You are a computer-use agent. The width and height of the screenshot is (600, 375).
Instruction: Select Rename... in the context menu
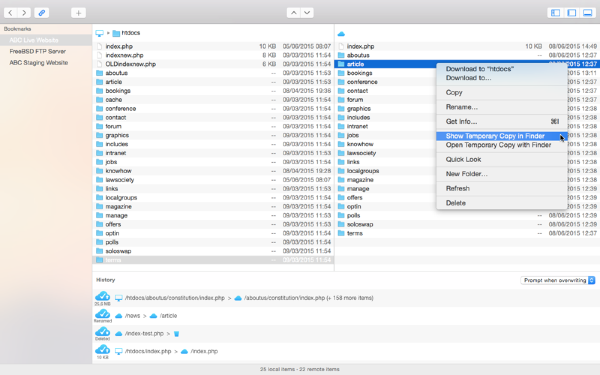[502, 107]
